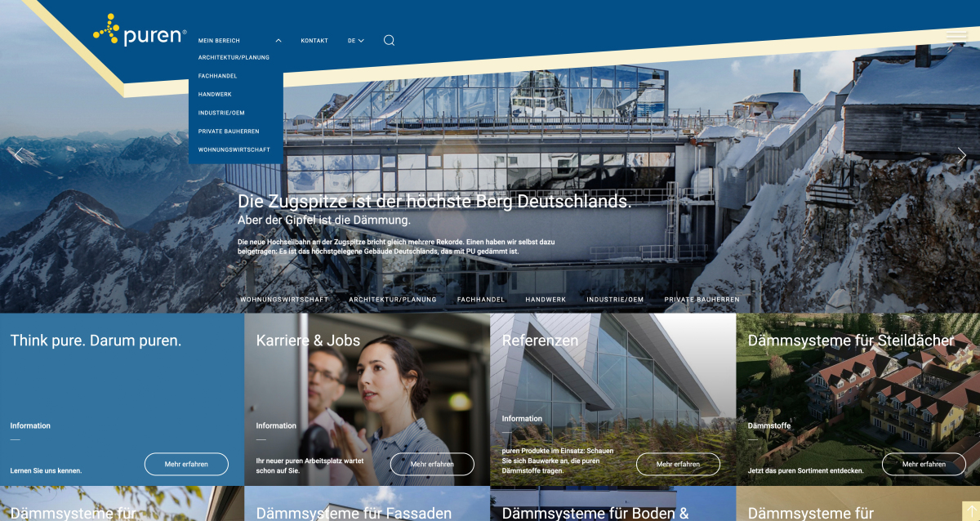Click Mehr erfahren on Dämmsysteme für Steildächer
The image size is (980, 521).
[924, 464]
